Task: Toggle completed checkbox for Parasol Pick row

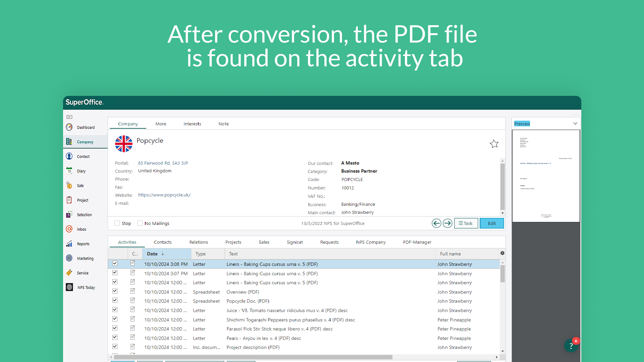Action: point(115,328)
